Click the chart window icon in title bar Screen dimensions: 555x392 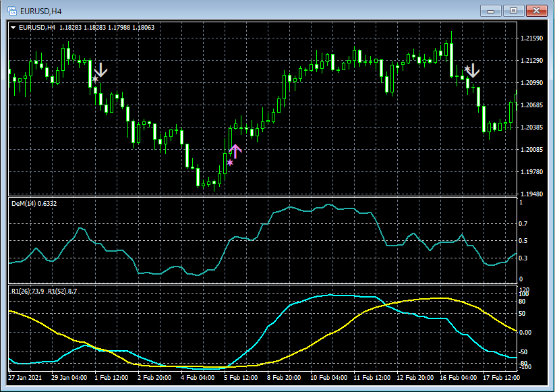(x=11, y=10)
